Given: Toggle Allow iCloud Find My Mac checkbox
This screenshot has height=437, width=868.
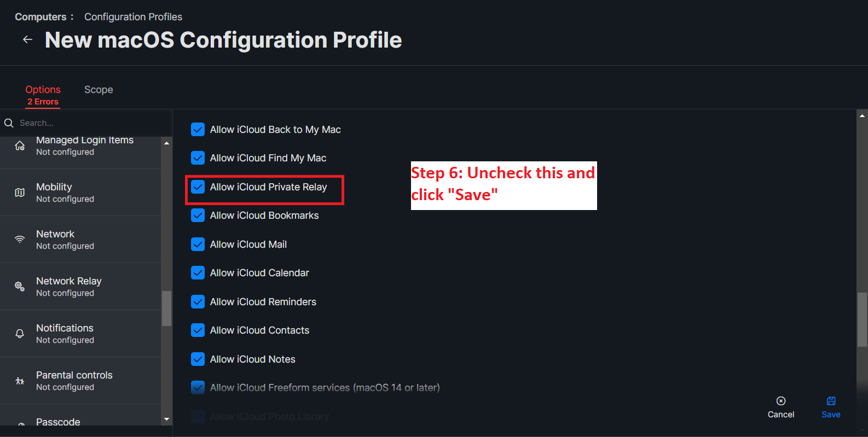Looking at the screenshot, I should click(198, 158).
